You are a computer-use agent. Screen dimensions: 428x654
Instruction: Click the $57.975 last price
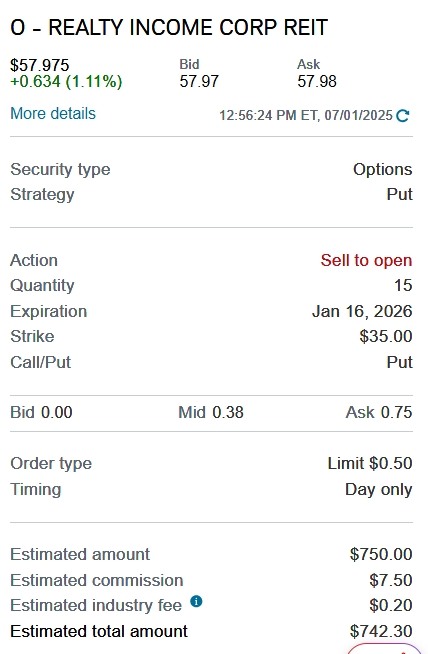(x=40, y=65)
